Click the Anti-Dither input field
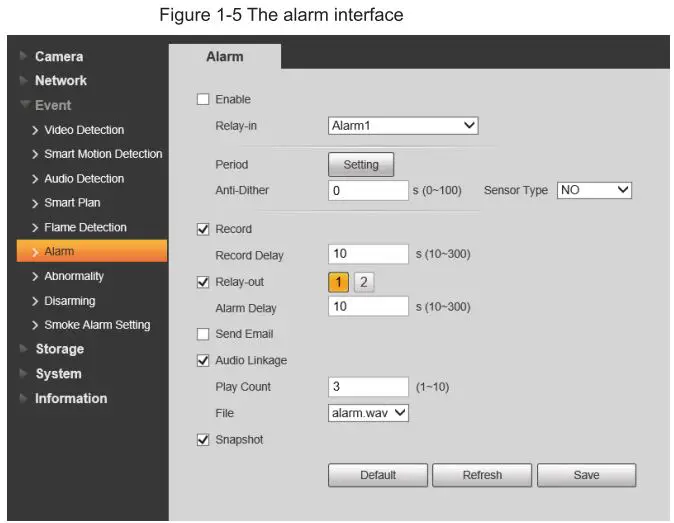 pos(368,190)
